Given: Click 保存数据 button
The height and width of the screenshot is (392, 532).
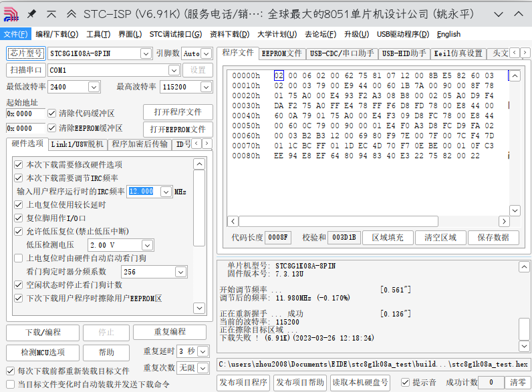Looking at the screenshot, I should (493, 238).
